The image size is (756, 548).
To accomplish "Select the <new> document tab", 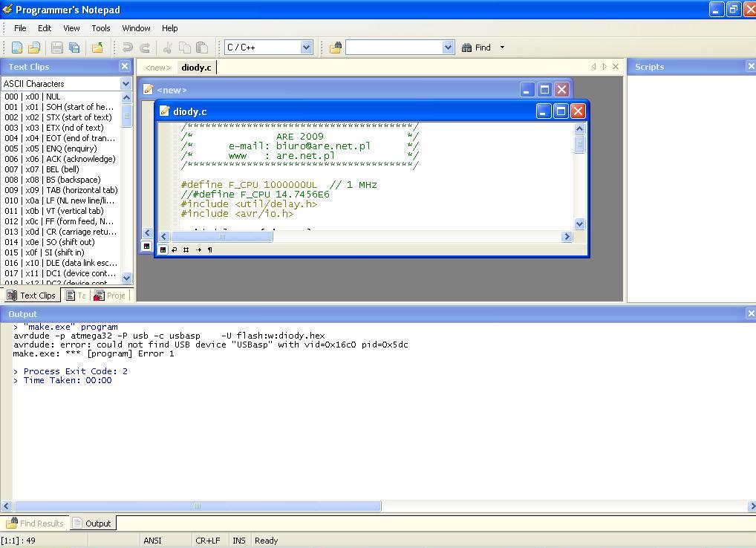I will tap(157, 68).
